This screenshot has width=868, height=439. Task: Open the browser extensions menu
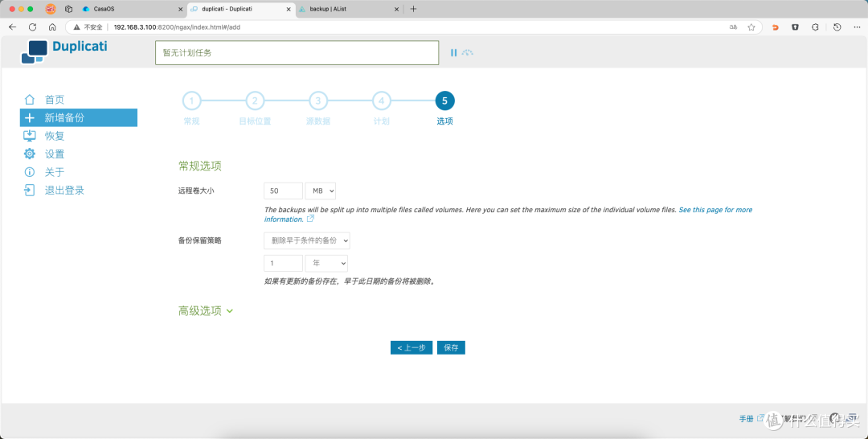pos(815,27)
